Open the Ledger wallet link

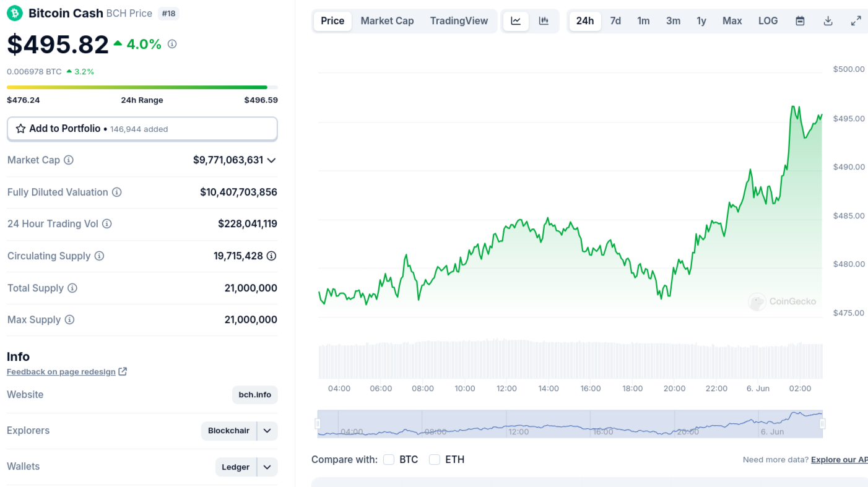point(235,467)
